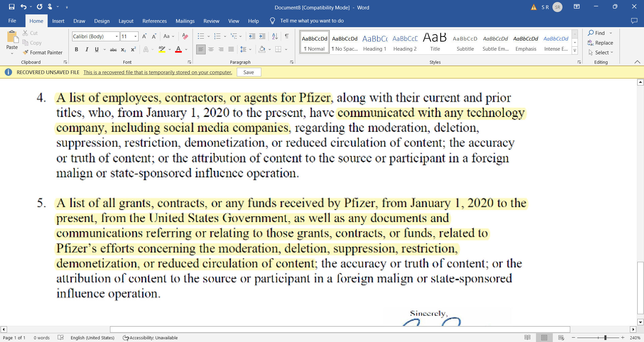Click the Undo arrow icon
The height and width of the screenshot is (342, 644).
(23, 7)
